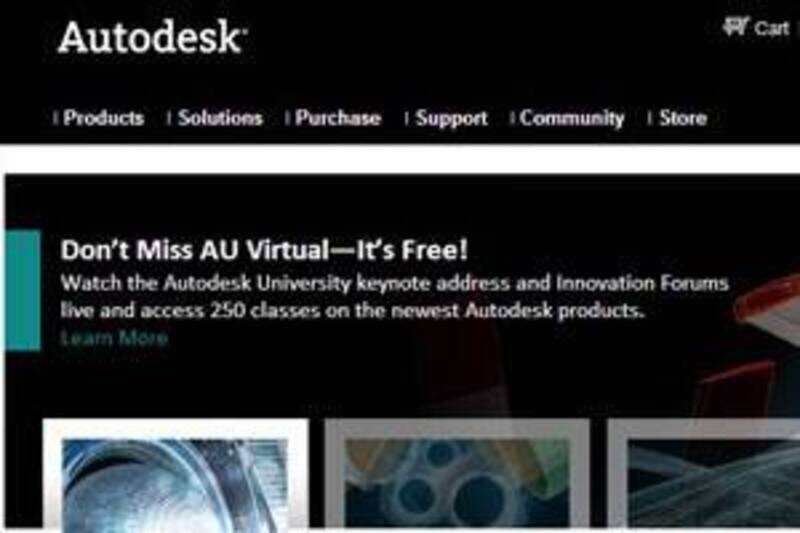Click the separator mark before Products
Image resolution: width=800 pixels, height=533 pixels.
coord(55,118)
